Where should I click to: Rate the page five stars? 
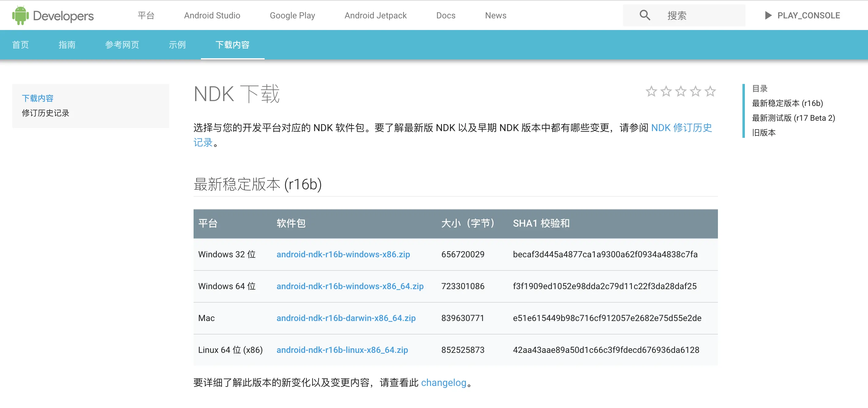710,91
